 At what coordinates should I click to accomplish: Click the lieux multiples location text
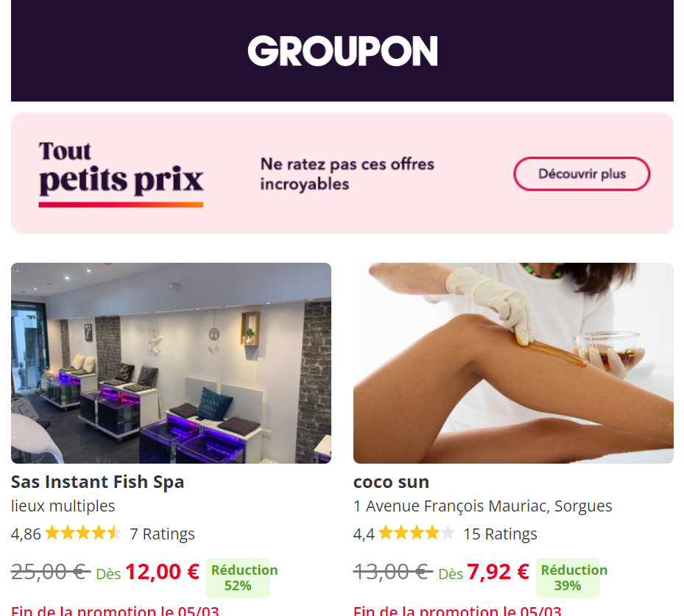click(x=63, y=506)
